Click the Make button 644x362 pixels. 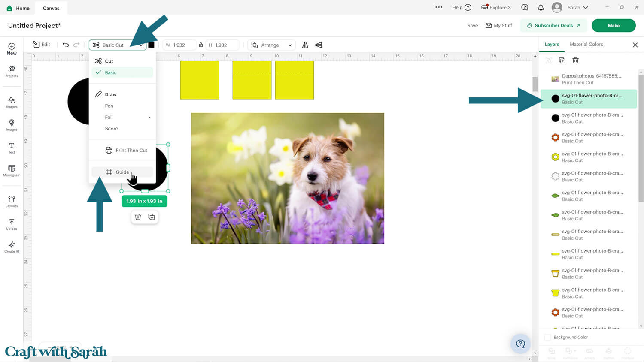tap(614, 25)
